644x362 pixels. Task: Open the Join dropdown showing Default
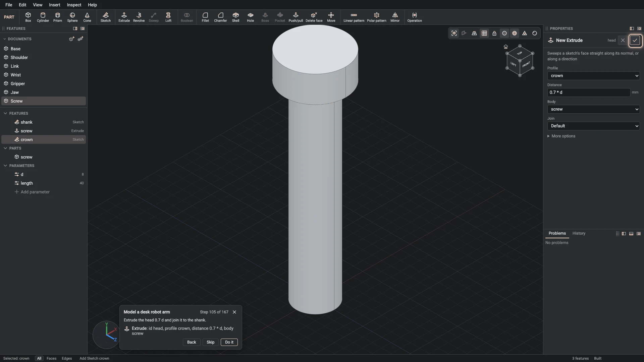(593, 126)
